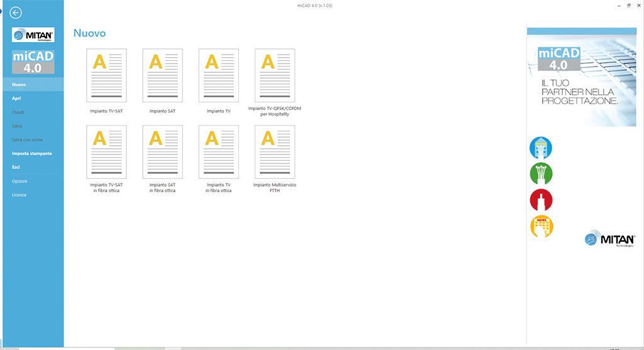
Task: Select Impianto TV in fibra ottica template
Action: click(x=218, y=152)
